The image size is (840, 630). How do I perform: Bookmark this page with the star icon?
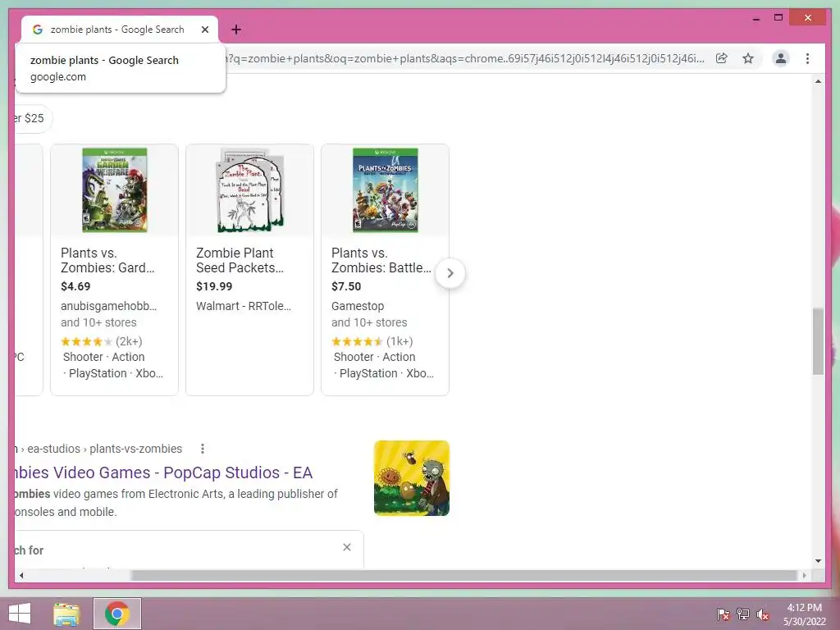748,58
